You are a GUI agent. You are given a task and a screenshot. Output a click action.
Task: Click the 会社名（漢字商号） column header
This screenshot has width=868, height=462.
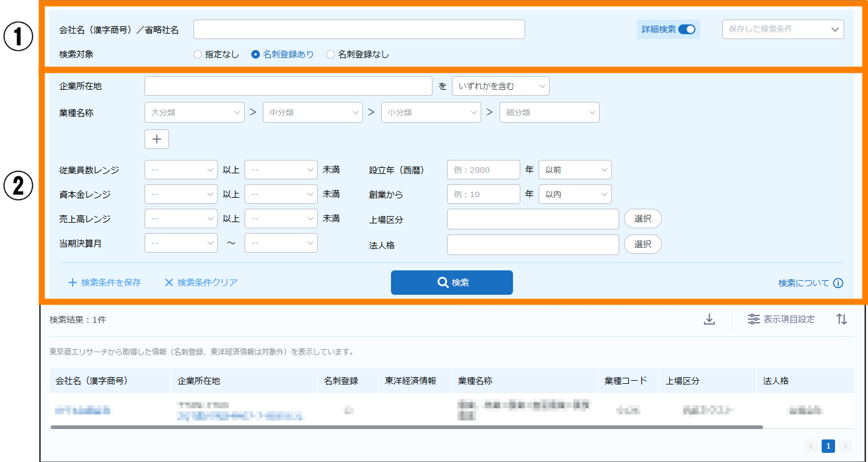pyautogui.click(x=91, y=381)
